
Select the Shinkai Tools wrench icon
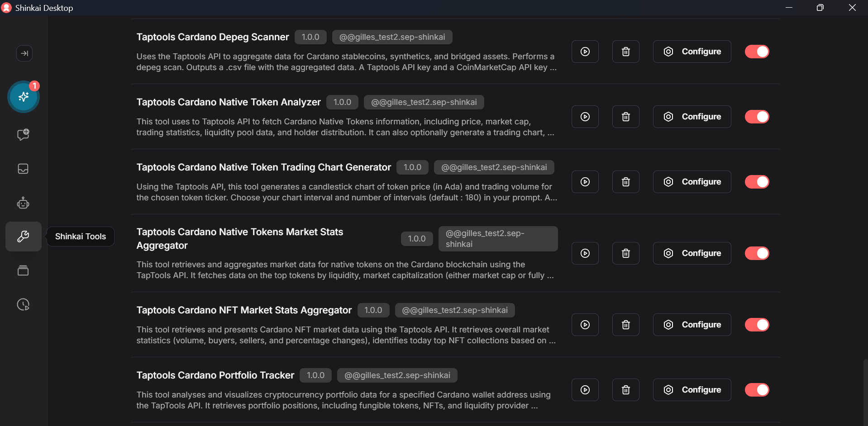click(x=23, y=236)
